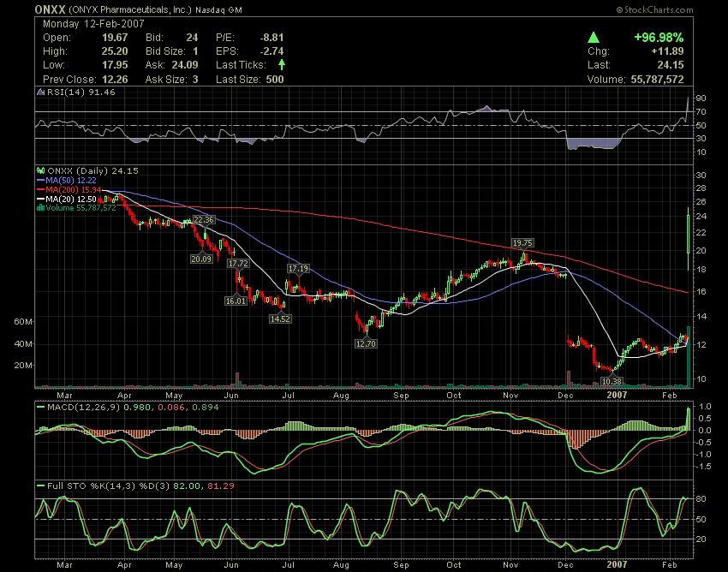Click the large green up triangle by +96.98%
This screenshot has width=728, height=572.
tap(594, 38)
